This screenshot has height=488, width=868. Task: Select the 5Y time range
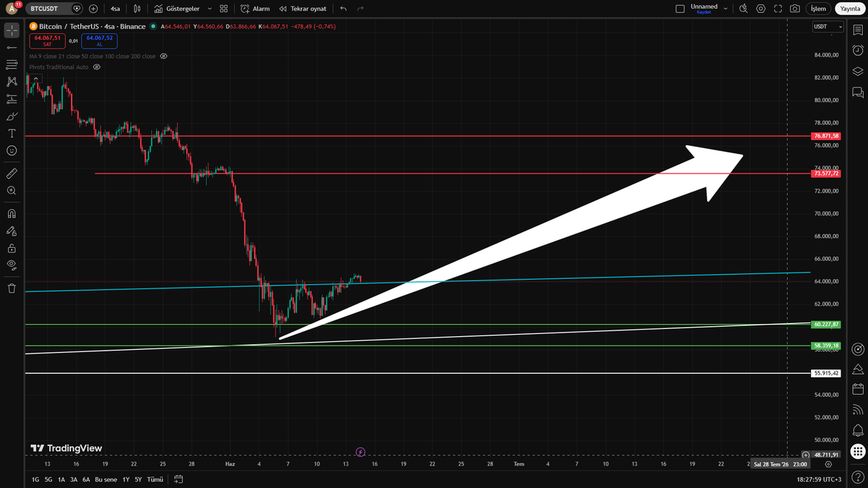pos(139,479)
